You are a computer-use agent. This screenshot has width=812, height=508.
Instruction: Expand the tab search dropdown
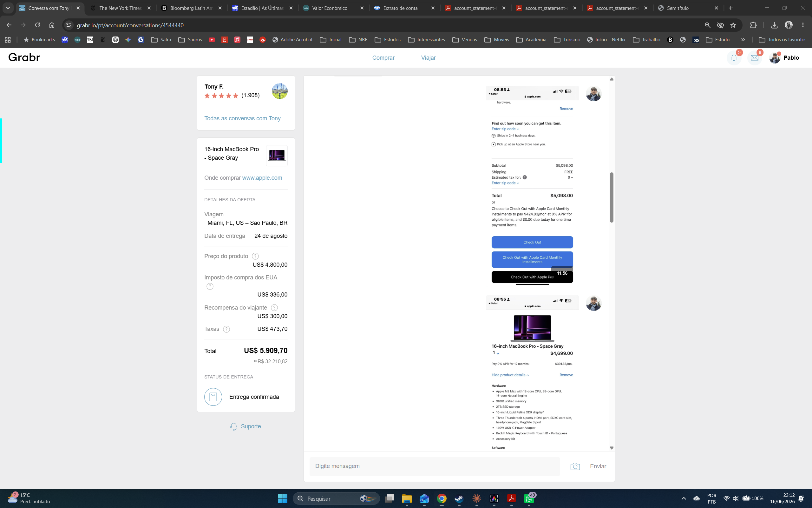(x=8, y=8)
